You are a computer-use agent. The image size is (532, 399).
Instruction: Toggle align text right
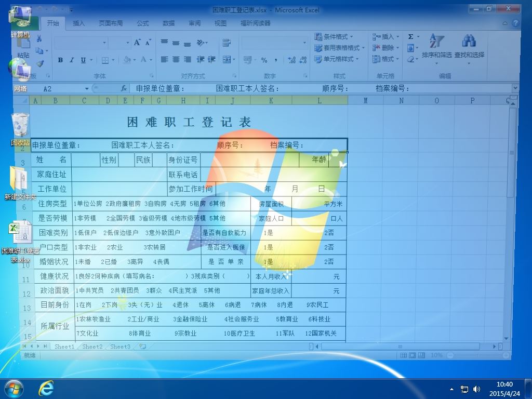[187, 60]
